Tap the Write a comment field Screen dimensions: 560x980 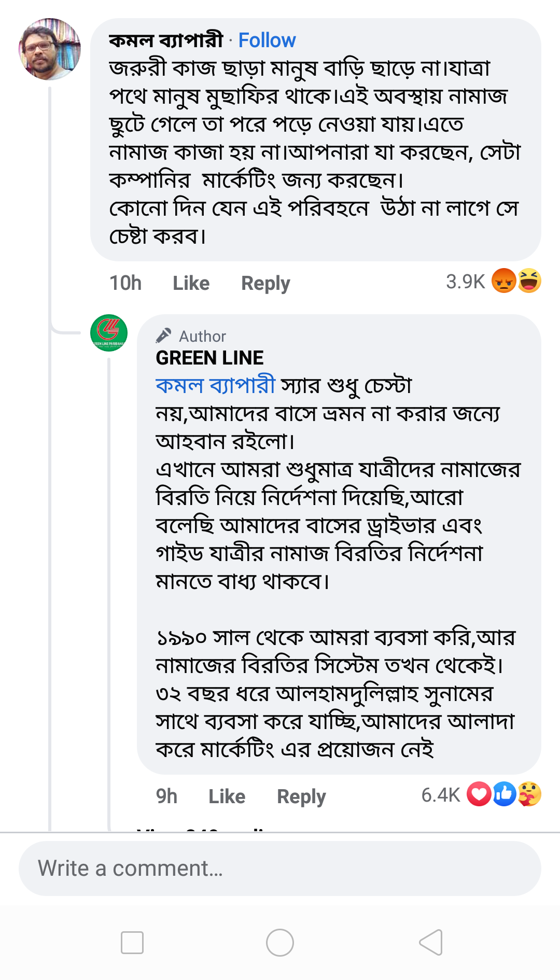click(x=280, y=869)
